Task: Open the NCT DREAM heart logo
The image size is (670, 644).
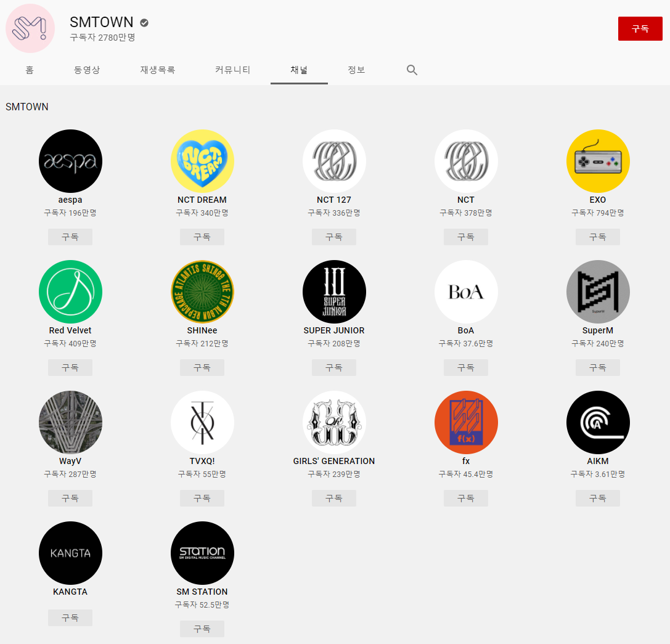Action: point(202,161)
